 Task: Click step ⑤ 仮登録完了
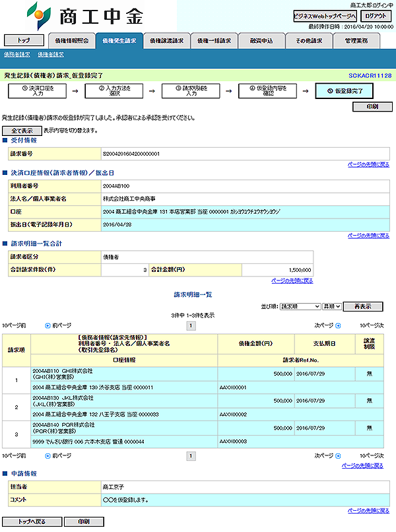click(345, 91)
